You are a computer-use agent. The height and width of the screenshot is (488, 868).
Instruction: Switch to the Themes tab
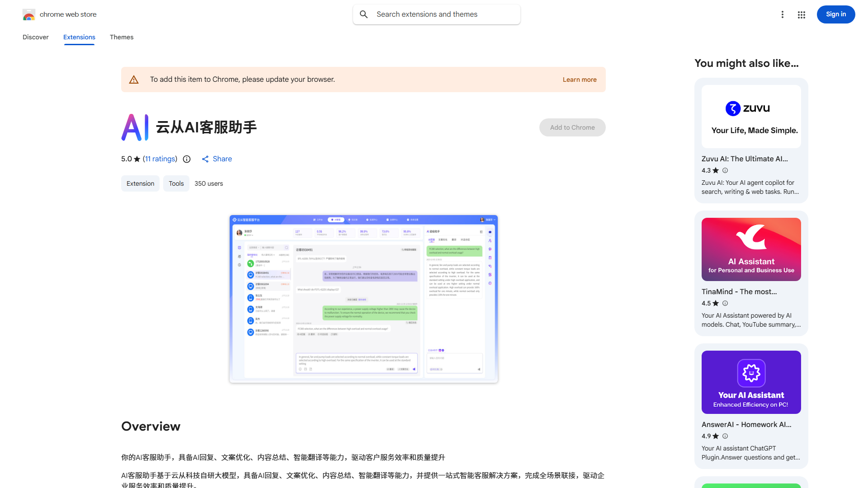(121, 37)
